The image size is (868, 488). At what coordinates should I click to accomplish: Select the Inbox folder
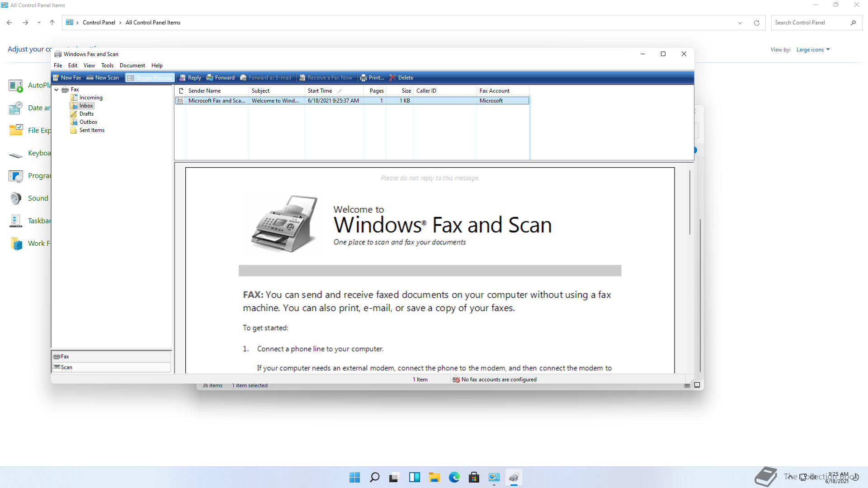click(82, 106)
